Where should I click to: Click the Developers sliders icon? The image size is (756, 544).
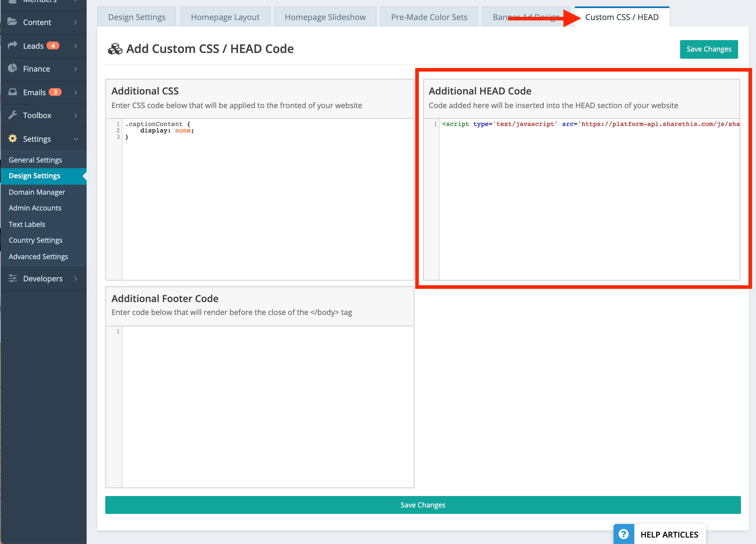tap(13, 278)
